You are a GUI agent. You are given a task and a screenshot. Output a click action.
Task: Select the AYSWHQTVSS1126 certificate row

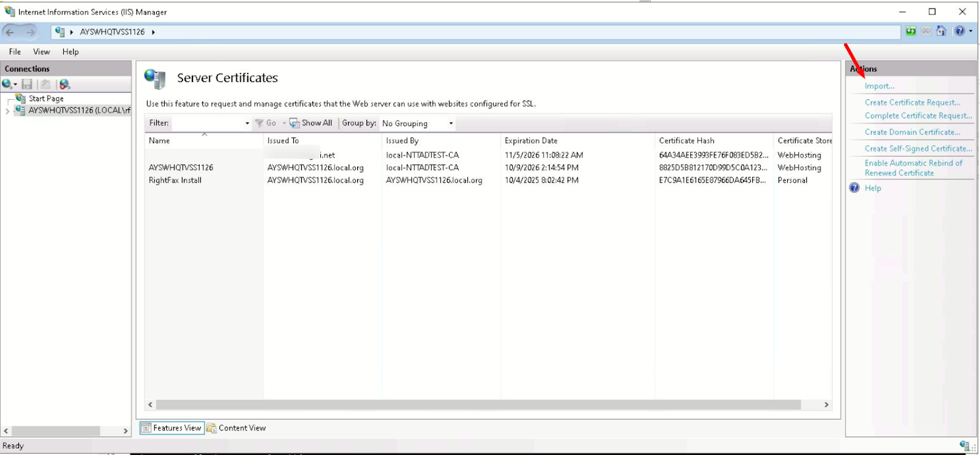point(488,168)
